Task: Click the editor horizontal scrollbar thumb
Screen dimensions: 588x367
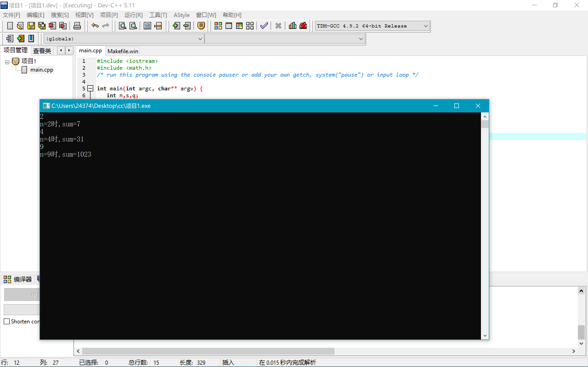Action: point(208,351)
